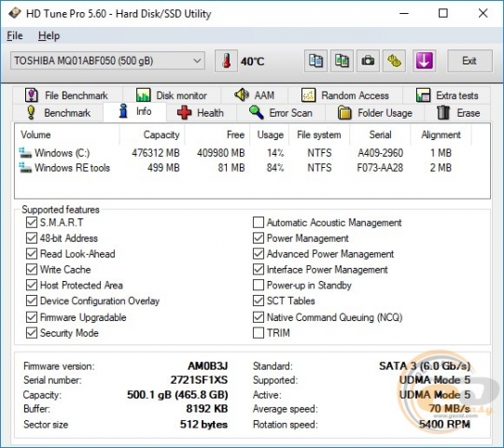This screenshot has width=504, height=448.
Task: Toggle Advanced Power Management checkbox
Action: point(259,254)
